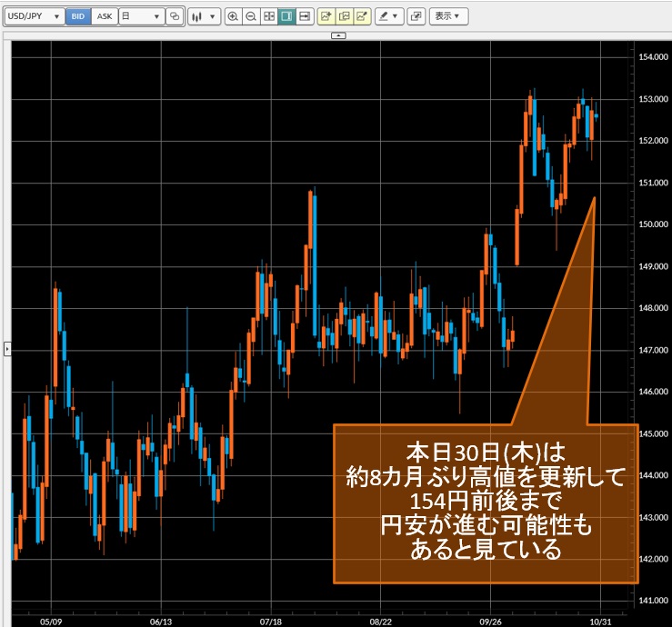Open the USD/JPY currency pair dropdown
Screen dimensions: 672x627
[34, 16]
